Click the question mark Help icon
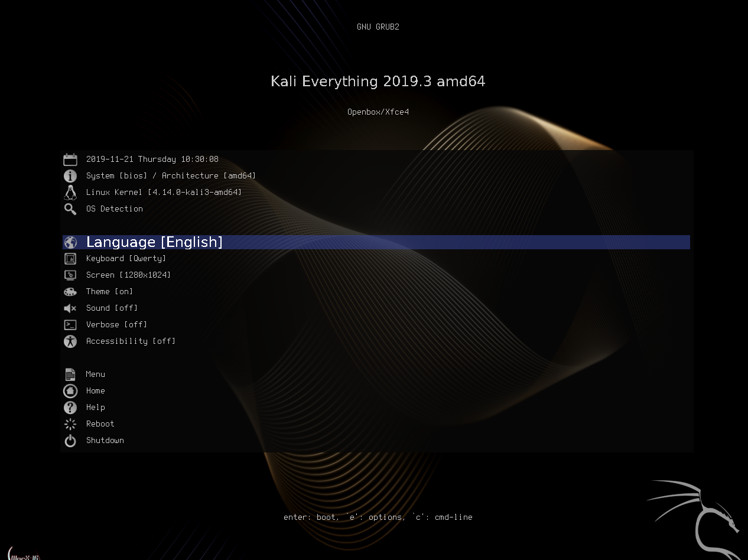The width and height of the screenshot is (748, 560). 70,408
